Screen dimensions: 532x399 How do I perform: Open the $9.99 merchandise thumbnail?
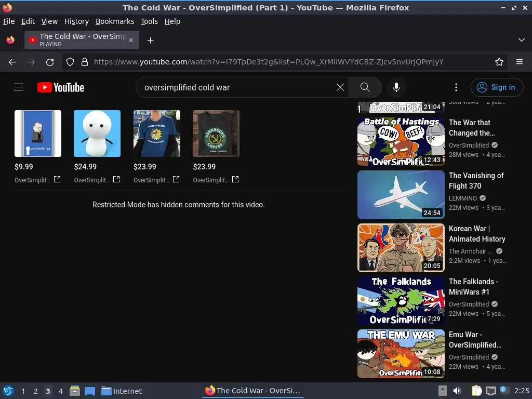pyautogui.click(x=38, y=134)
